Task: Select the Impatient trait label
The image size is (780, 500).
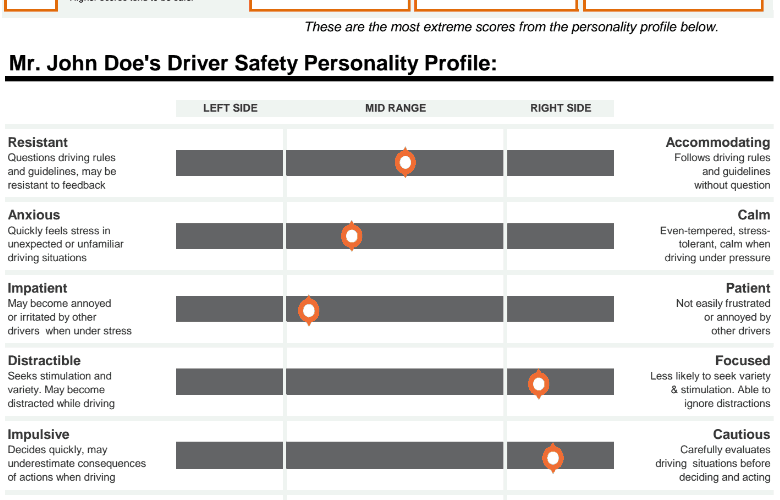Action: (38, 288)
